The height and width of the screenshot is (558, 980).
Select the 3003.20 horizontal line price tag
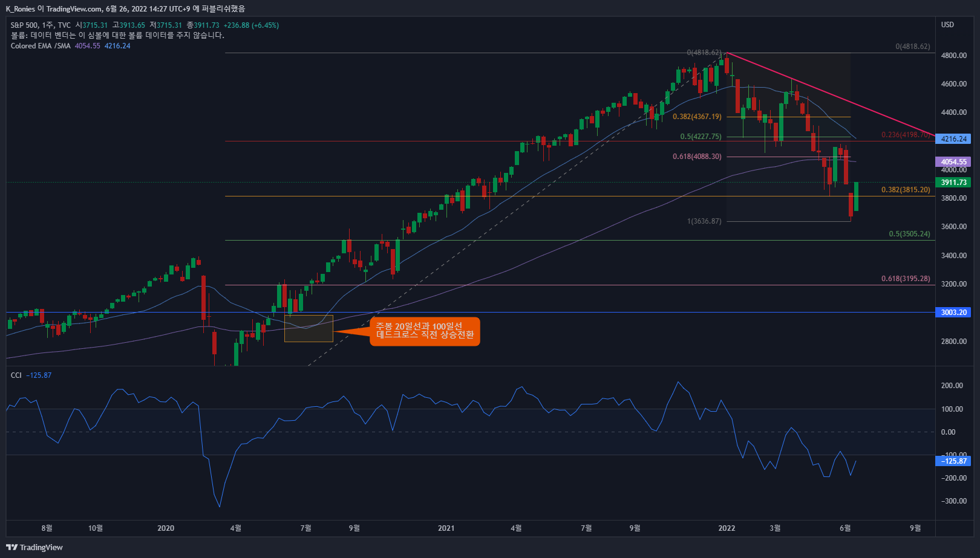click(x=953, y=313)
